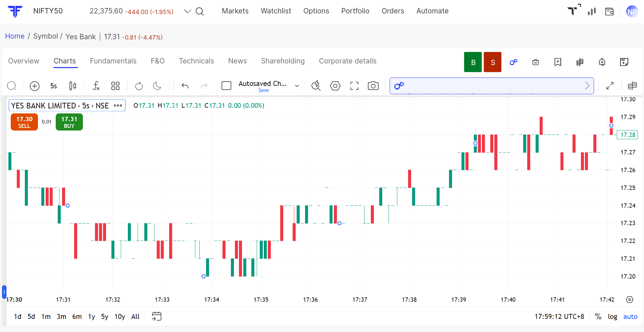Add stock to basket icon
The image size is (644, 332).
tap(536, 62)
